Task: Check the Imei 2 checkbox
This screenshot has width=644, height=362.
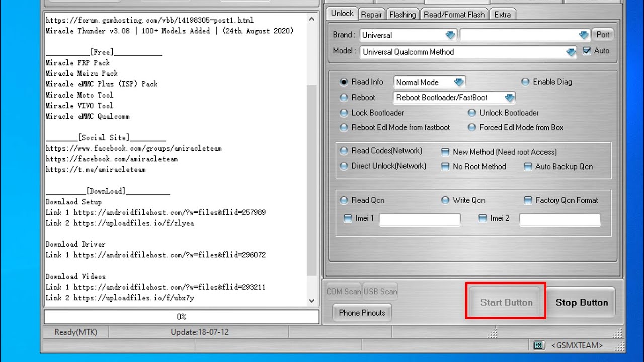Action: [482, 218]
